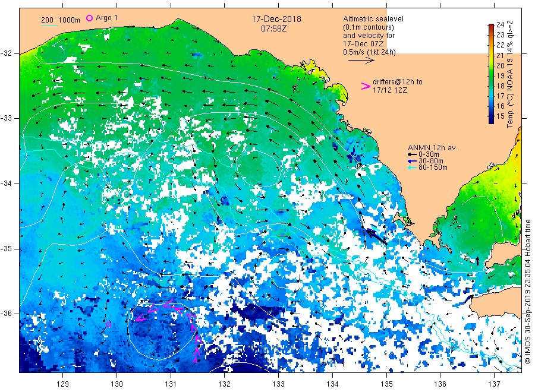
Task: Click the time text 07:58Z
Action: click(273, 29)
